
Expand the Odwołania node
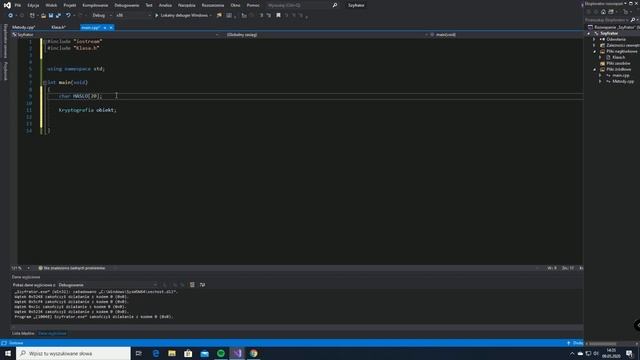(594, 40)
